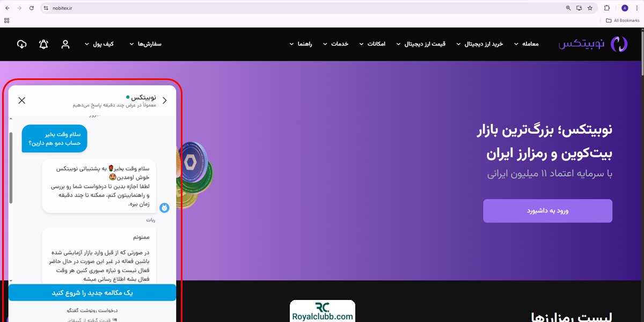
Task: Expand the امکانات menu
Action: 372,44
